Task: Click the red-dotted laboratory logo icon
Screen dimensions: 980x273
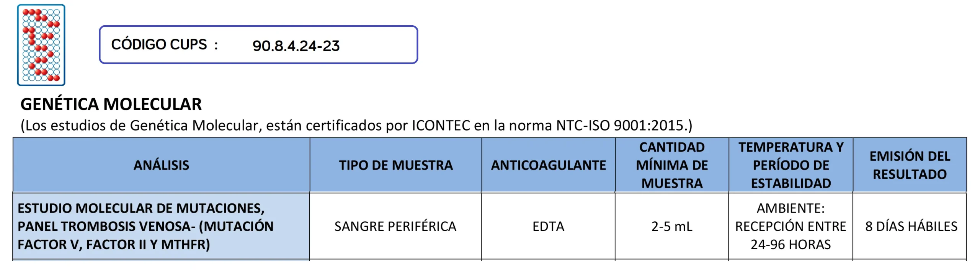Action: tap(41, 45)
